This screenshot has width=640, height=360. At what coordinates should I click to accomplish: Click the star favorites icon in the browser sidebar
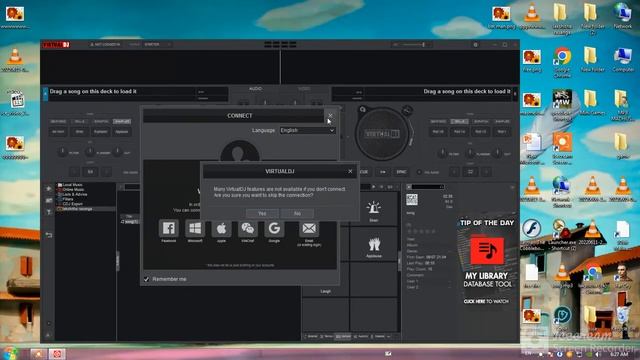(49, 189)
